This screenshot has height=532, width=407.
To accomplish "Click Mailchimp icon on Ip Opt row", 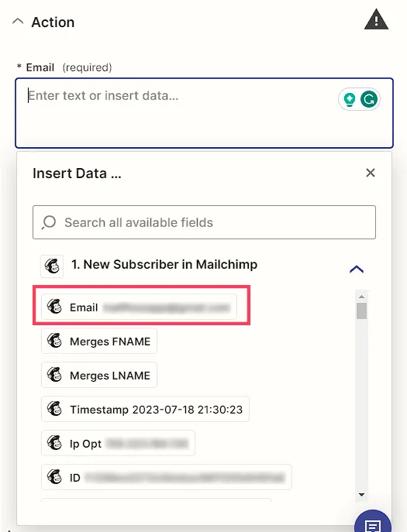I will (54, 443).
